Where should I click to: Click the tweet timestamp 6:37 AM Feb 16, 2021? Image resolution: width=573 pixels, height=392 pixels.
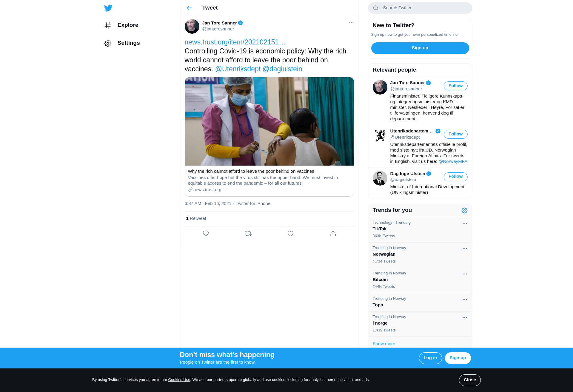pos(208,203)
